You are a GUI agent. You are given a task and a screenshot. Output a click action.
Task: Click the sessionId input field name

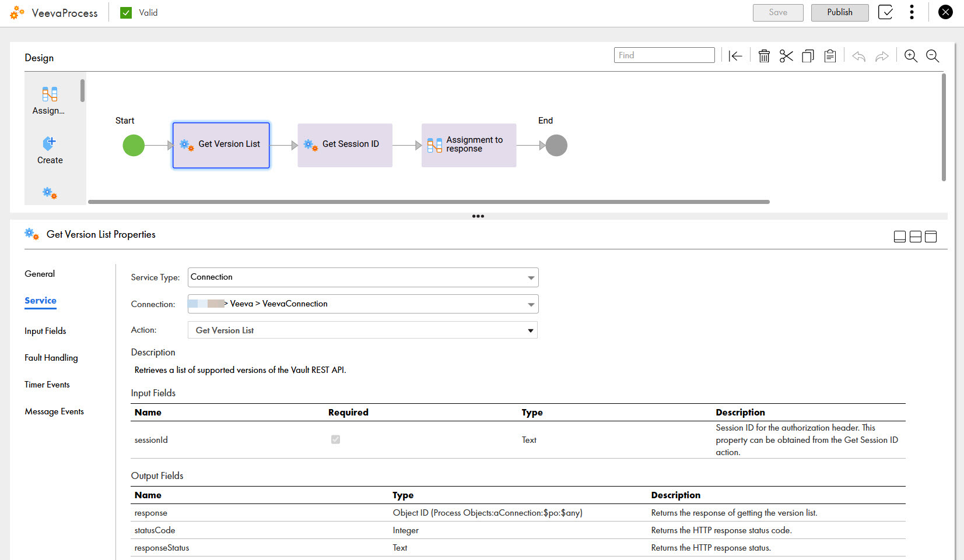coord(151,440)
